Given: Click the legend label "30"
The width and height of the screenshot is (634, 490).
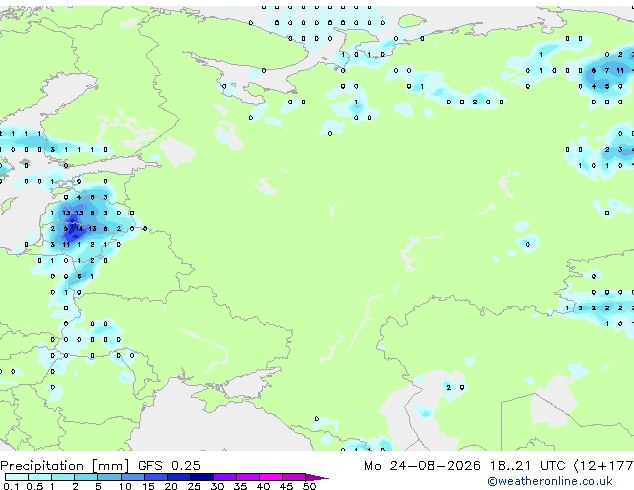Looking at the screenshot, I should tap(217, 486).
